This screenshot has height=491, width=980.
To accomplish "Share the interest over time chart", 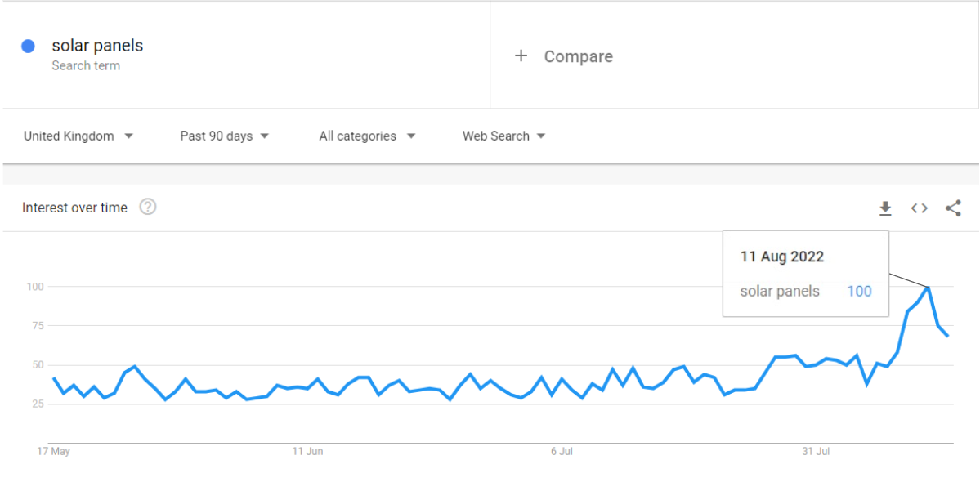I will pyautogui.click(x=953, y=208).
